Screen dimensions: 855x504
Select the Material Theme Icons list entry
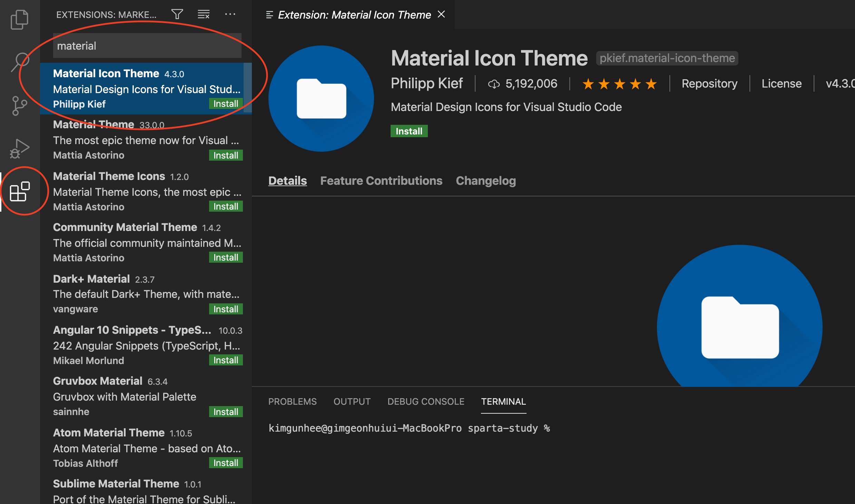(x=146, y=191)
